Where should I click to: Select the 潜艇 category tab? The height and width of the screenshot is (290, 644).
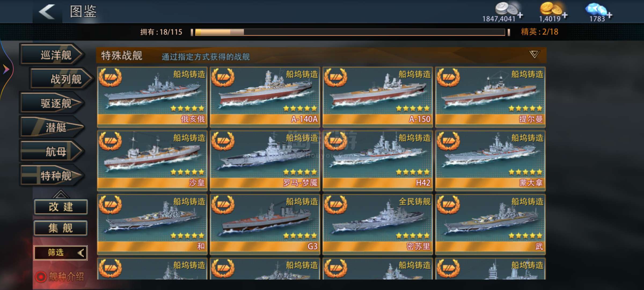[x=53, y=127]
